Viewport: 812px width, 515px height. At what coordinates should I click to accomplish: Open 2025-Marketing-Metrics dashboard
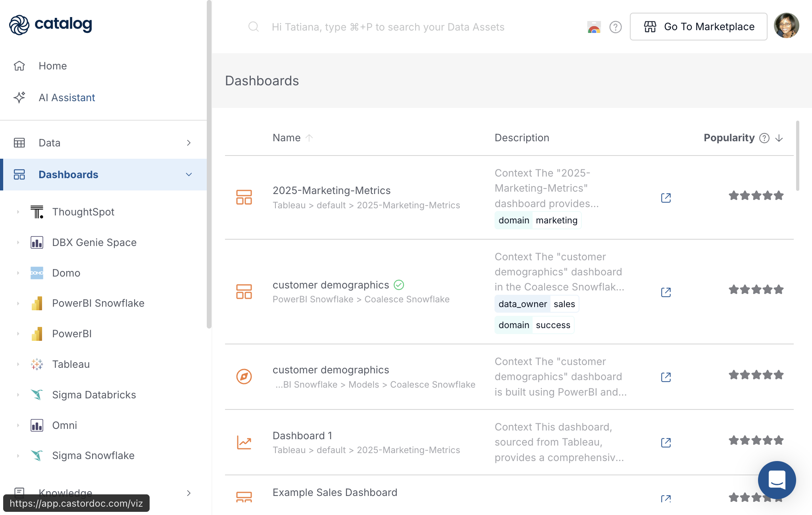pos(331,190)
